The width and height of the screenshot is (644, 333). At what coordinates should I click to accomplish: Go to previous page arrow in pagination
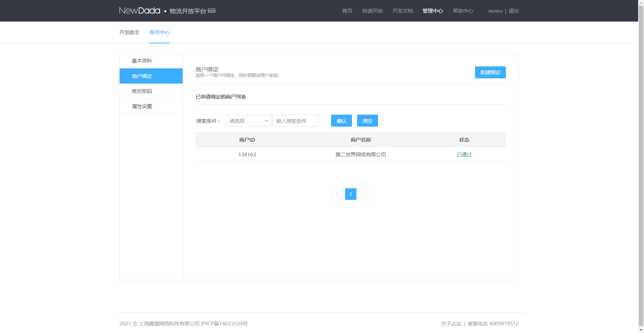(336, 194)
